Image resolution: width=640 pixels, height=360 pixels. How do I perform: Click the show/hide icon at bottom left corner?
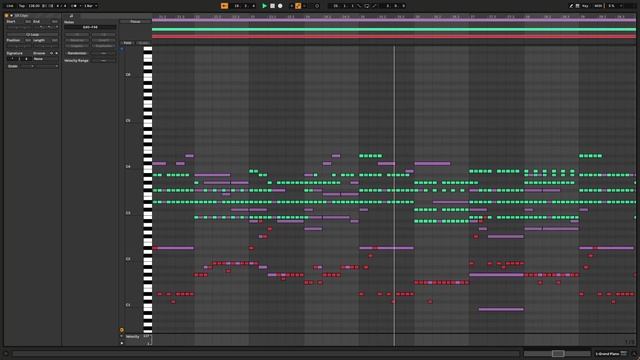click(6, 353)
